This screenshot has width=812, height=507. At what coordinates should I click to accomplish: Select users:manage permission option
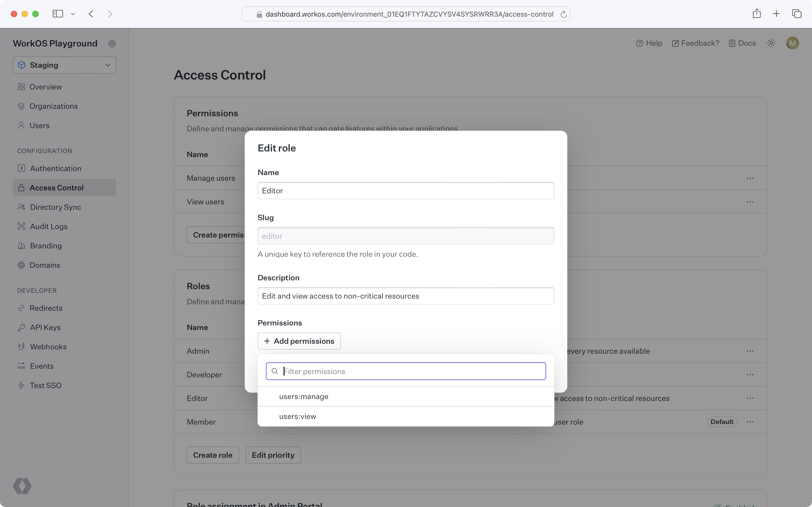coord(304,397)
